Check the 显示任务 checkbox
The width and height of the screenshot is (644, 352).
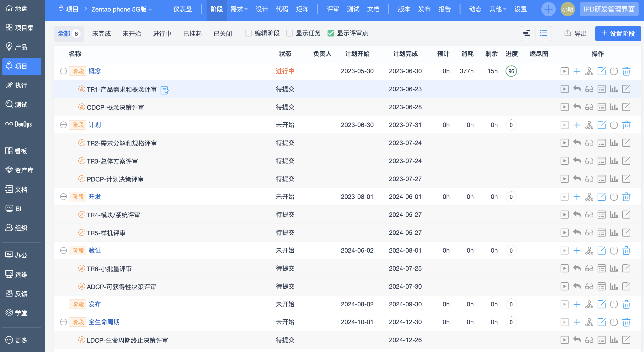tap(290, 33)
